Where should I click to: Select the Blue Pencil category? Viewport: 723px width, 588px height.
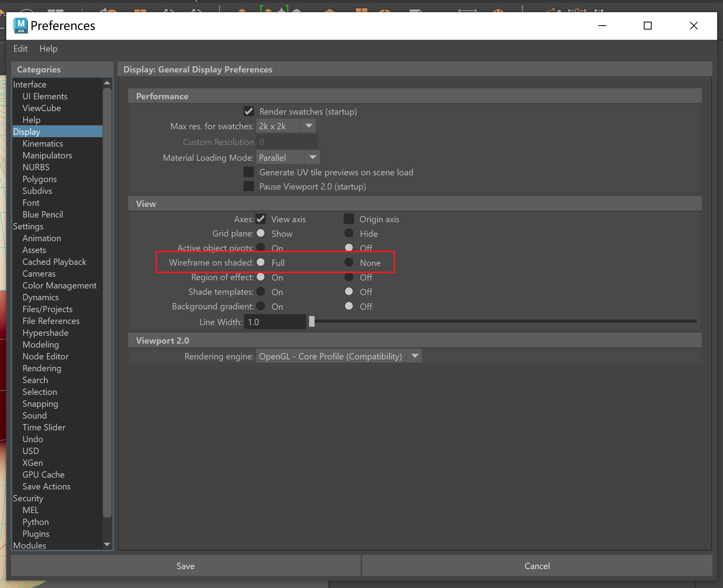pos(43,214)
